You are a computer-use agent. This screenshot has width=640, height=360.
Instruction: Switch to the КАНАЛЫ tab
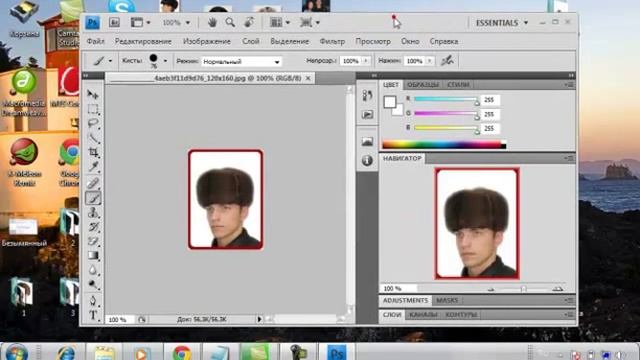click(x=423, y=315)
